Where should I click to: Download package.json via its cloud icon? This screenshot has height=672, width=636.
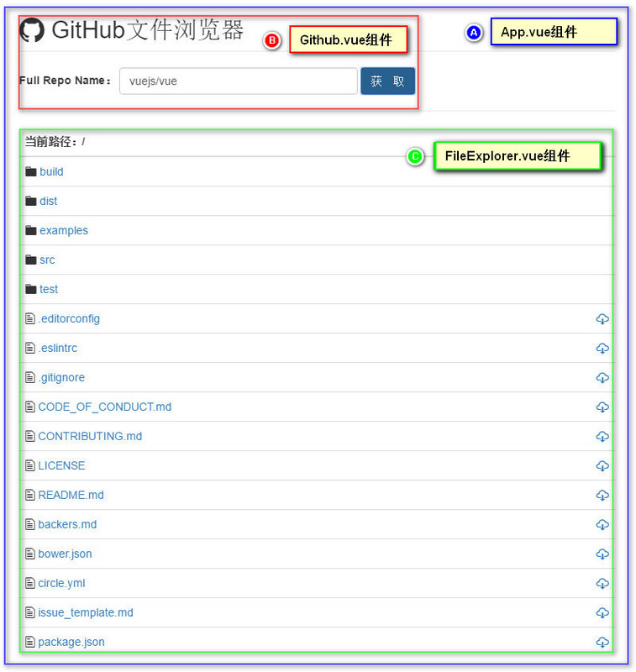point(602,642)
